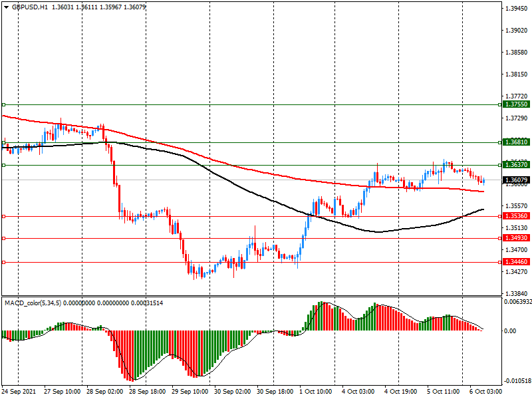Screen dimensions: 532x399
Task: Grab the left handle of 1.34460 line
Action: [x=4, y=262]
